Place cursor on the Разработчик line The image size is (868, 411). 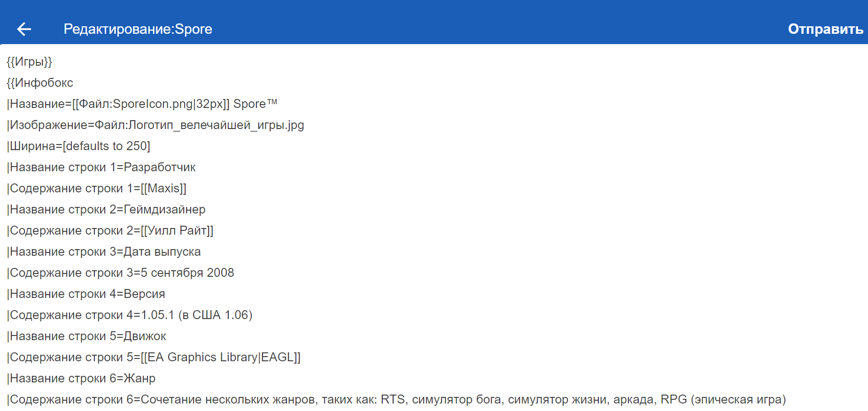point(101,167)
